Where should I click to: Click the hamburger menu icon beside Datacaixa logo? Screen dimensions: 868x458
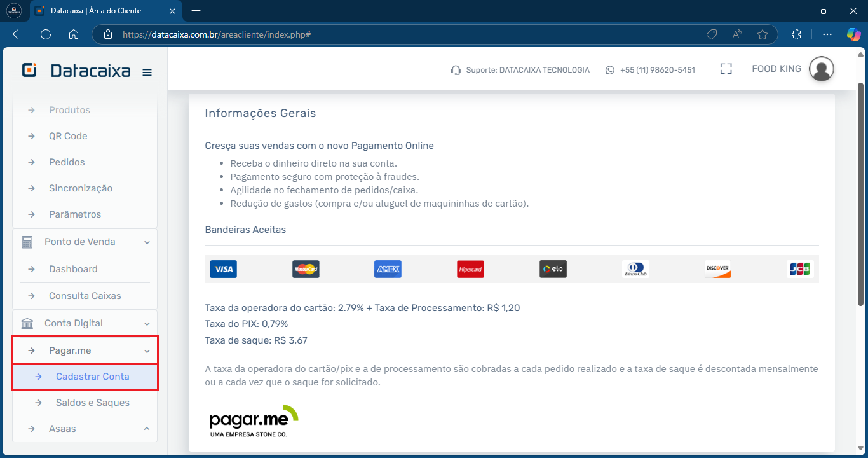tap(147, 72)
